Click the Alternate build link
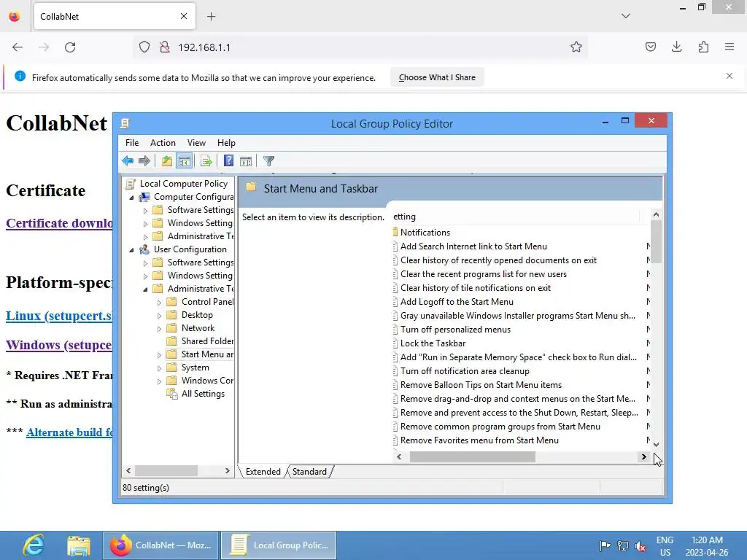This screenshot has width=747, height=560. click(69, 432)
